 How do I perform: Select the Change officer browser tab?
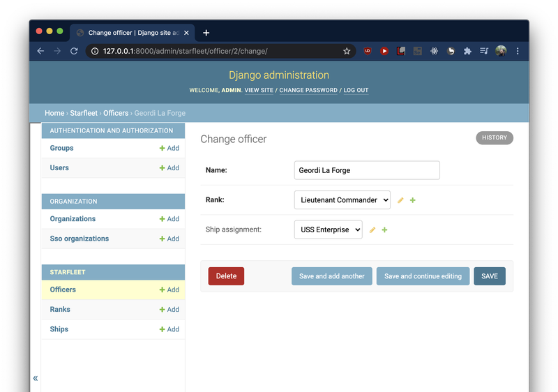[x=133, y=33]
